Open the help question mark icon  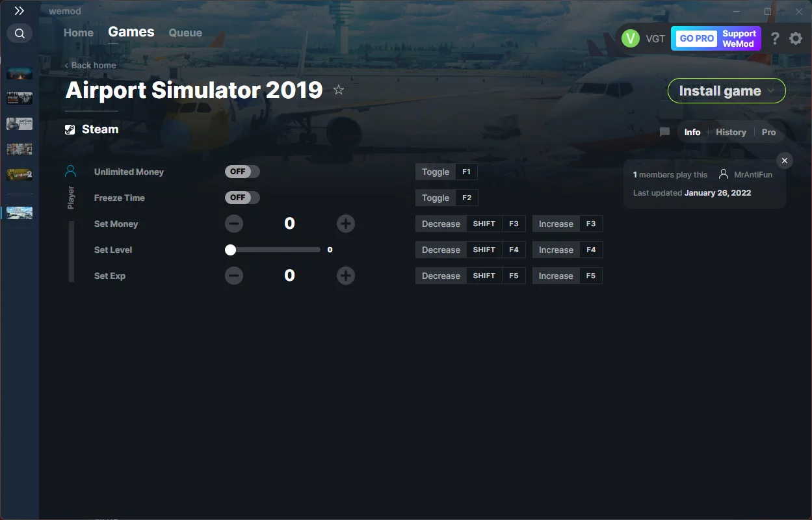[x=775, y=38]
